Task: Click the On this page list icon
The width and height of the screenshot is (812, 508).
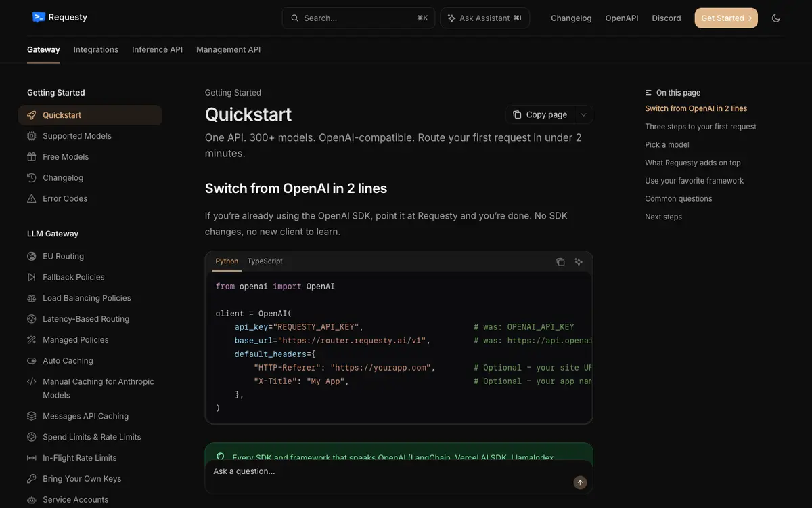Action: pos(649,93)
